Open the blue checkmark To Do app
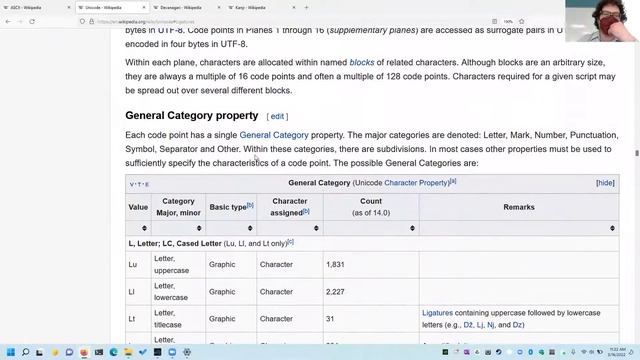The height and width of the screenshot is (360, 640). click(143, 352)
